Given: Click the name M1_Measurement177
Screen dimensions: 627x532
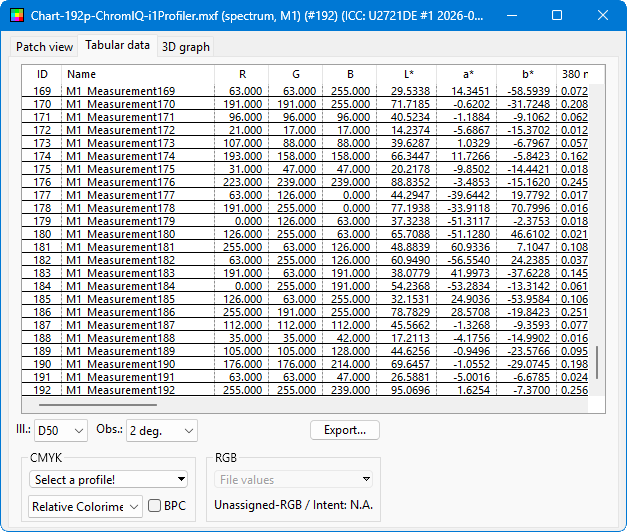Looking at the screenshot, I should (120, 195).
